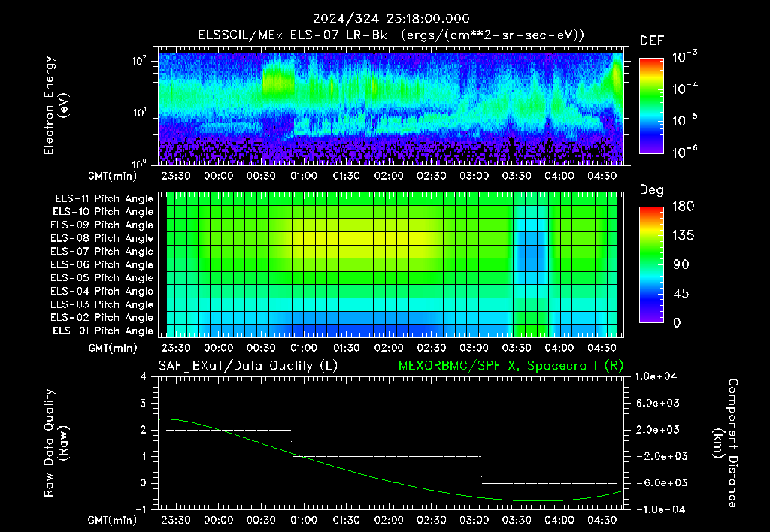
Task: Click the Deg color scale label
Action: pos(652,190)
